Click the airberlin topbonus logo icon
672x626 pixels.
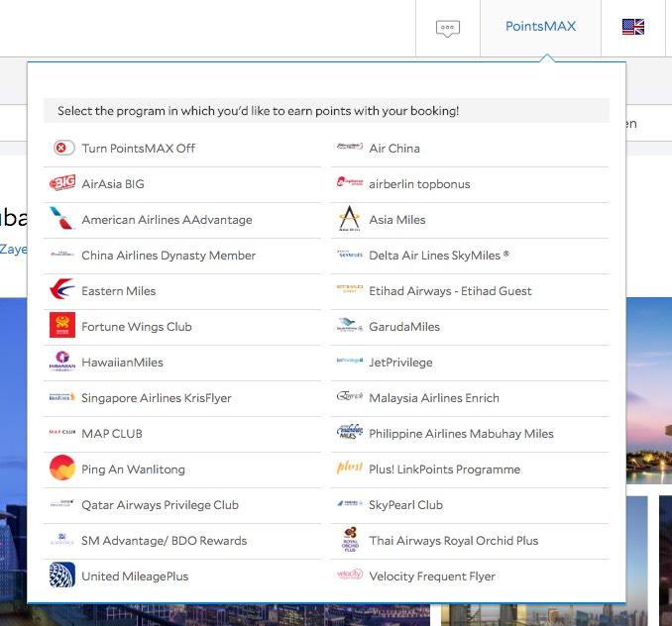(350, 182)
